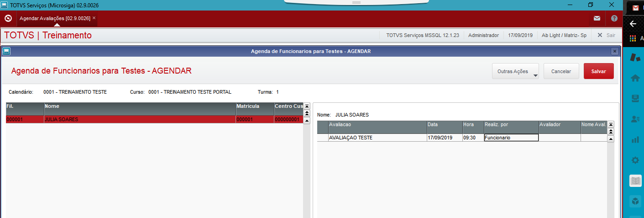
Task: Click the pull-down handle at top center
Action: tap(356, 2)
